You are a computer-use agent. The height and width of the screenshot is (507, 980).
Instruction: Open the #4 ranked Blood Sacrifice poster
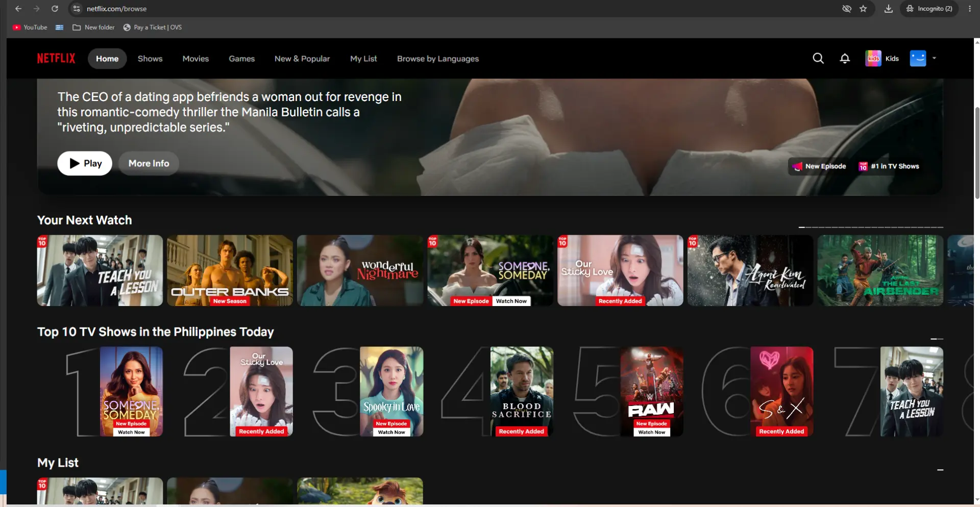pos(522,392)
